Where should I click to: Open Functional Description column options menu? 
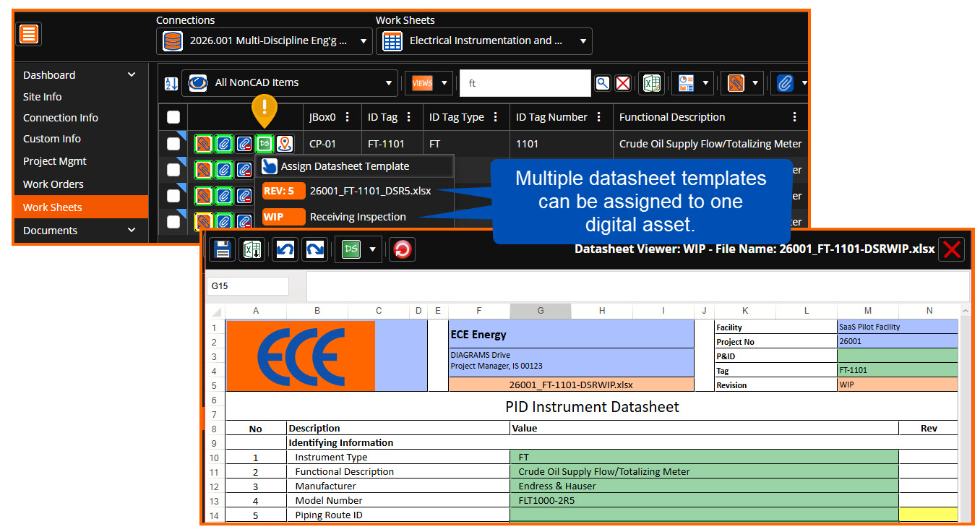coord(795,117)
